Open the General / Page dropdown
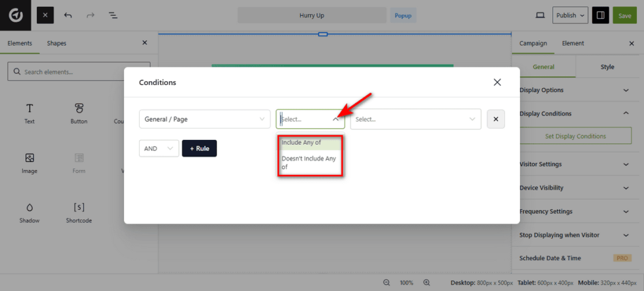644x291 pixels. coord(204,119)
